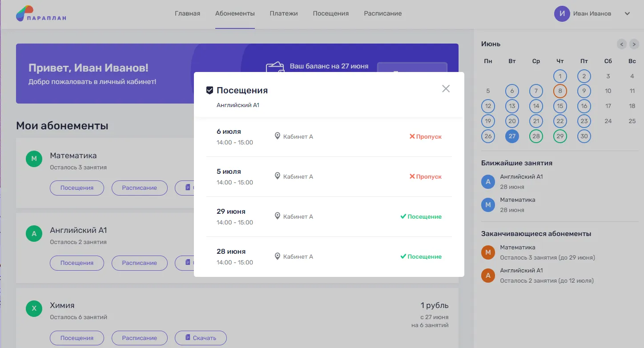Image resolution: width=644 pixels, height=348 pixels.
Task: Open Посещения for Математика subscription
Action: tap(77, 188)
